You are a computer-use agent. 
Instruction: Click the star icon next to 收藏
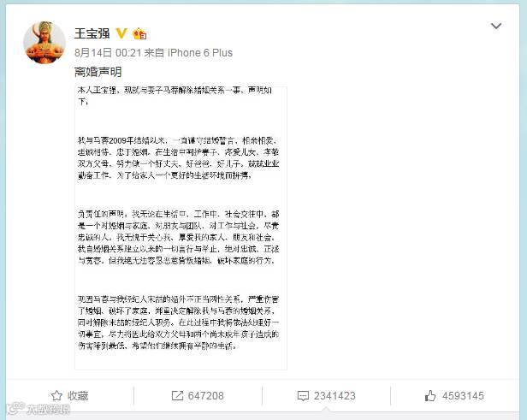coord(56,395)
